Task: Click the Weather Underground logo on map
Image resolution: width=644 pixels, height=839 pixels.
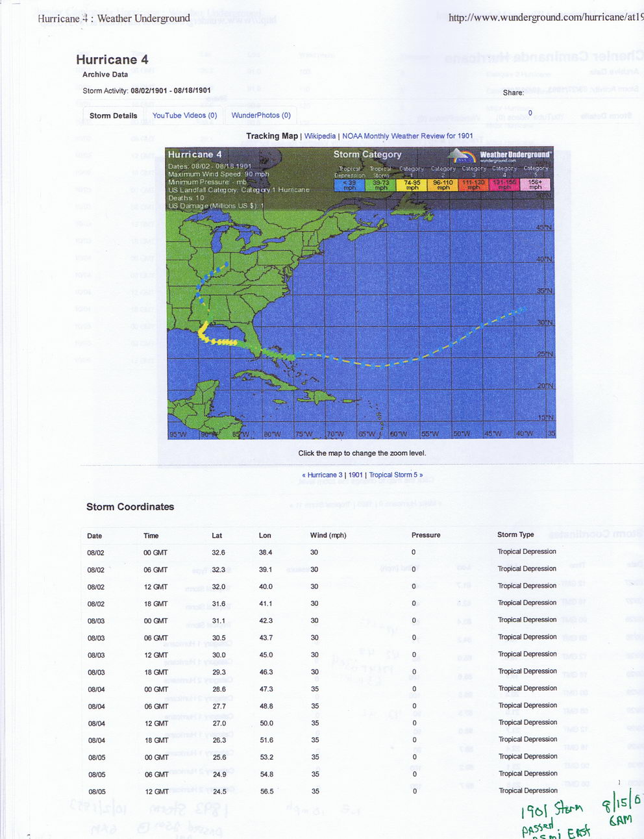Action: (x=499, y=156)
